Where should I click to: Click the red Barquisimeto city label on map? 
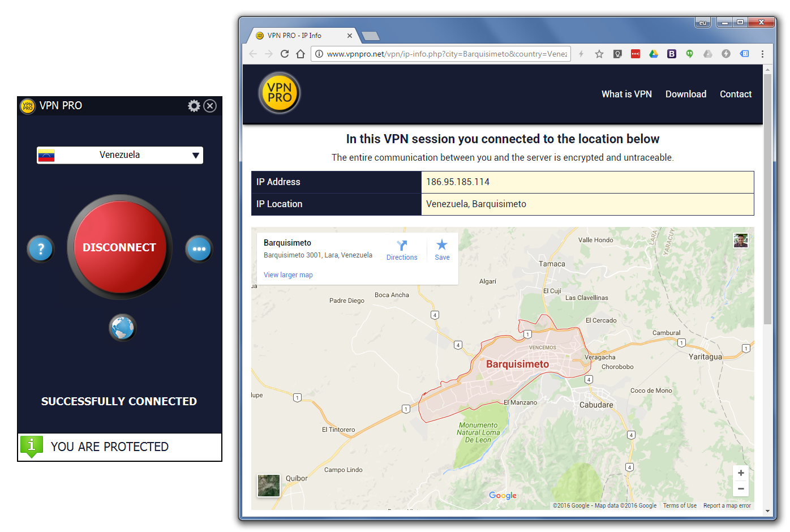(517, 364)
